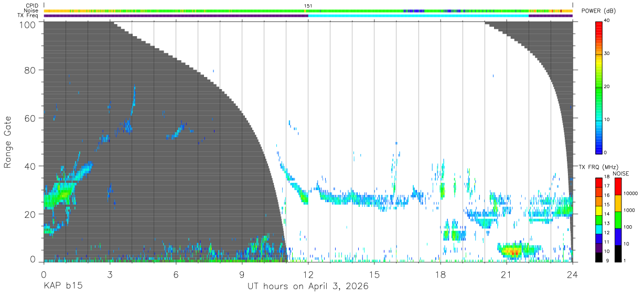Screen dimensions: 644x297
Task: Pick the blue 11 MHz swatch in TX FRQ legend
Action: 599,238
